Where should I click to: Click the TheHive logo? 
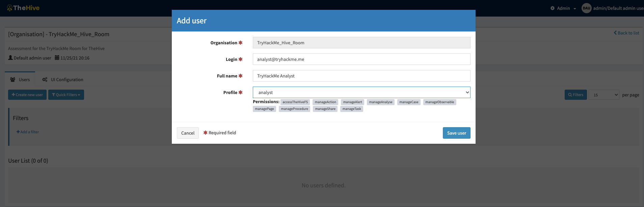click(x=23, y=8)
